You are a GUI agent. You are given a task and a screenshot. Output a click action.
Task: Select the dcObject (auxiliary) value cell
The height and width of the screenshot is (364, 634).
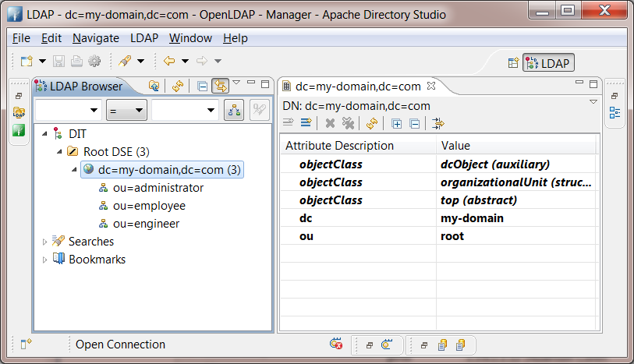515,164
